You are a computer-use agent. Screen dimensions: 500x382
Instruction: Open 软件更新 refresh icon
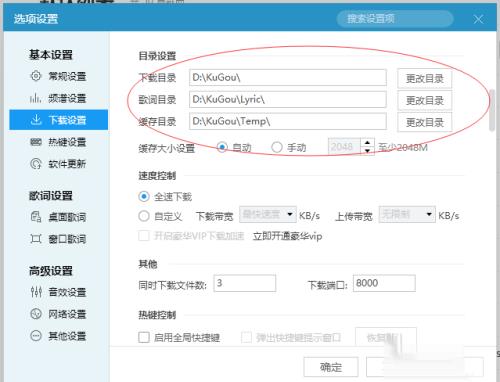pos(36,164)
